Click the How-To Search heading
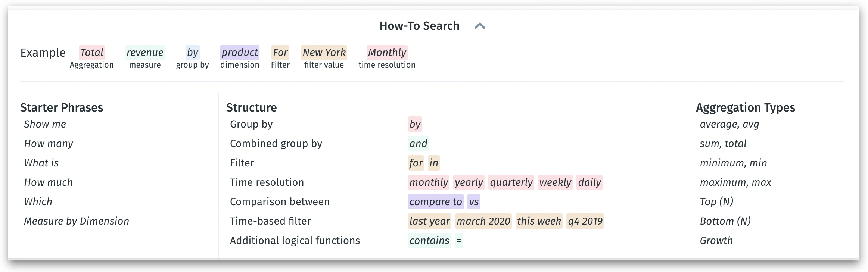Viewport: 868px width, 272px height. (x=419, y=26)
